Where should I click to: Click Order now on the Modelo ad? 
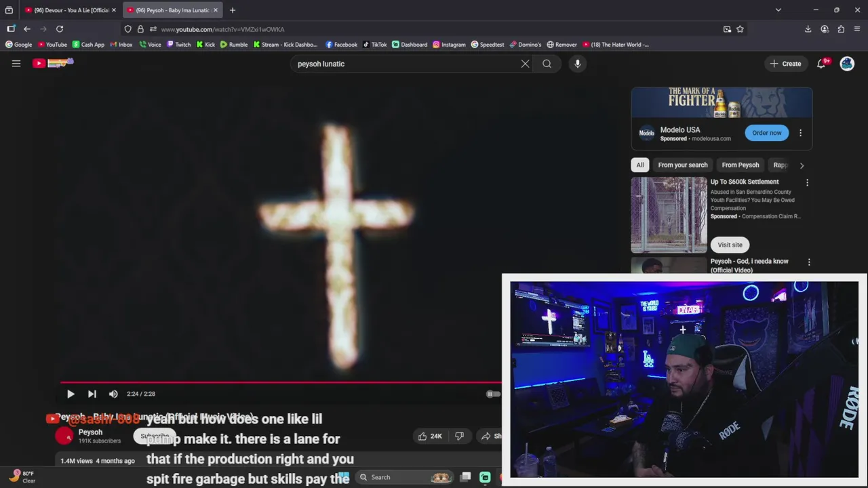767,133
